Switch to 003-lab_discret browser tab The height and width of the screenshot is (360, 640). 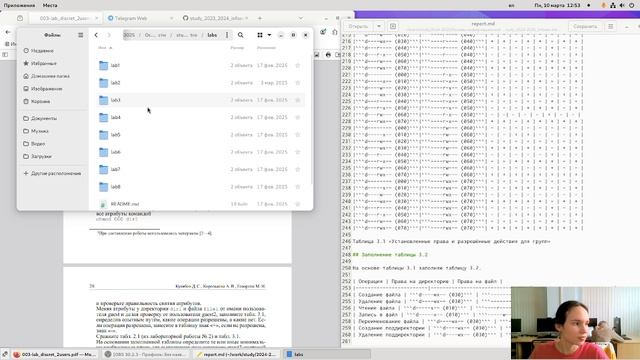tap(65, 18)
